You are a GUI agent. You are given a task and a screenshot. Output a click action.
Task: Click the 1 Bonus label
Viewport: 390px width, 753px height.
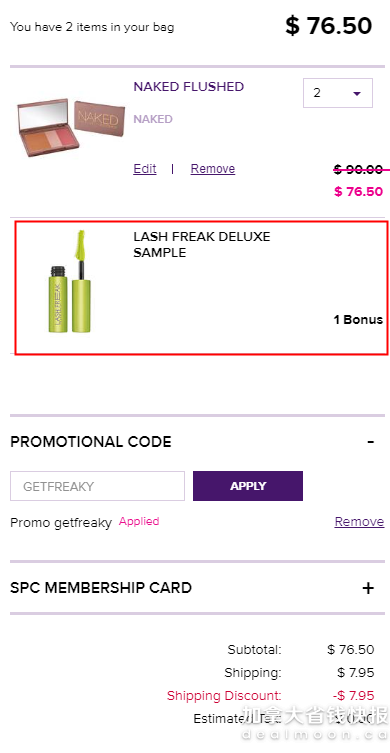tap(358, 320)
